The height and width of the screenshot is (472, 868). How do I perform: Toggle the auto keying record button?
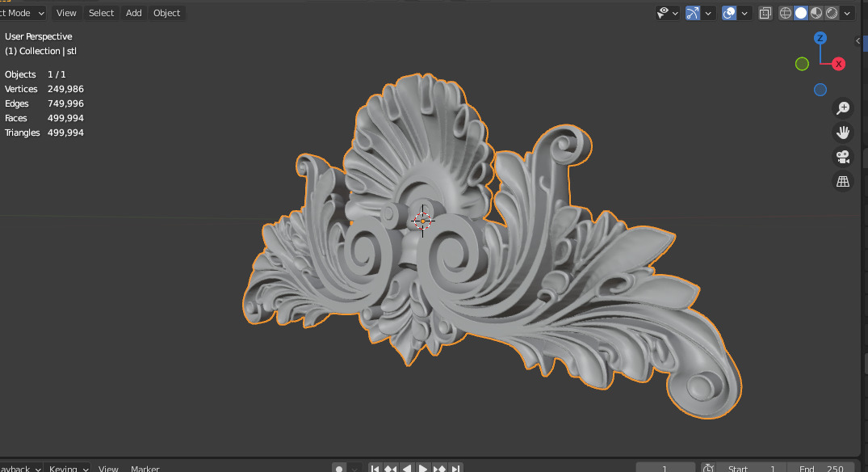click(x=339, y=469)
